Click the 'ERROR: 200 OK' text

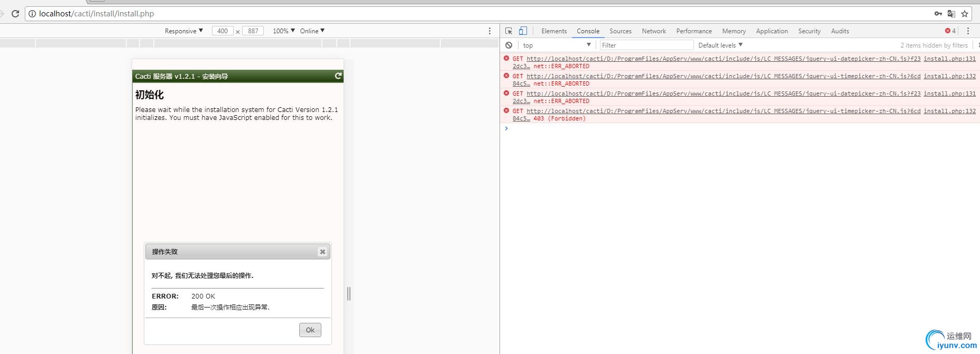(183, 296)
